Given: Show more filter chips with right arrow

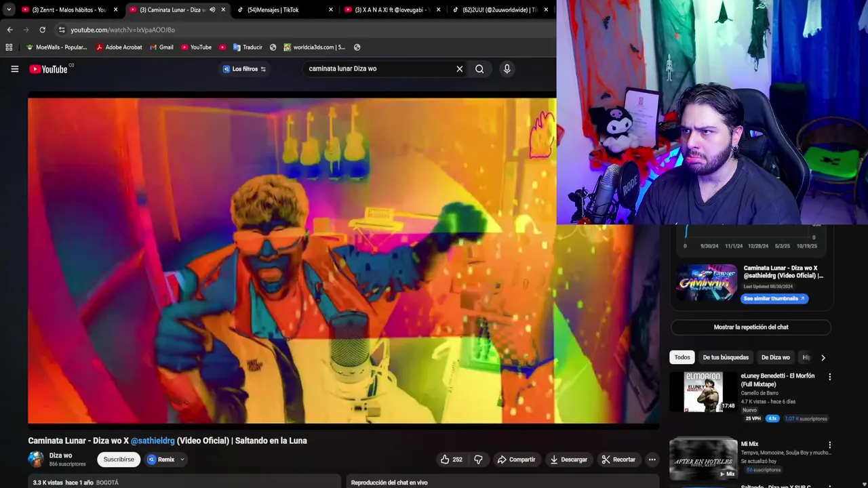Looking at the screenshot, I should pos(823,357).
